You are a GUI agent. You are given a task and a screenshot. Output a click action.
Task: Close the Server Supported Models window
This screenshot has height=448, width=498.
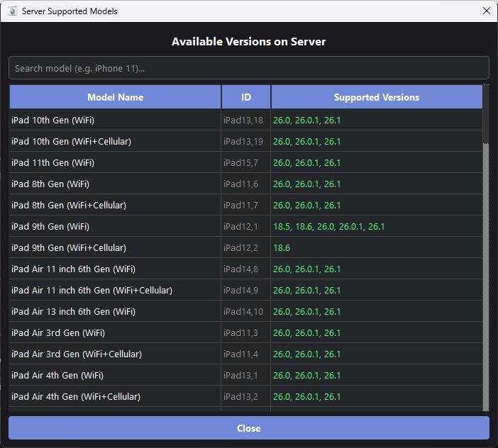pyautogui.click(x=486, y=11)
